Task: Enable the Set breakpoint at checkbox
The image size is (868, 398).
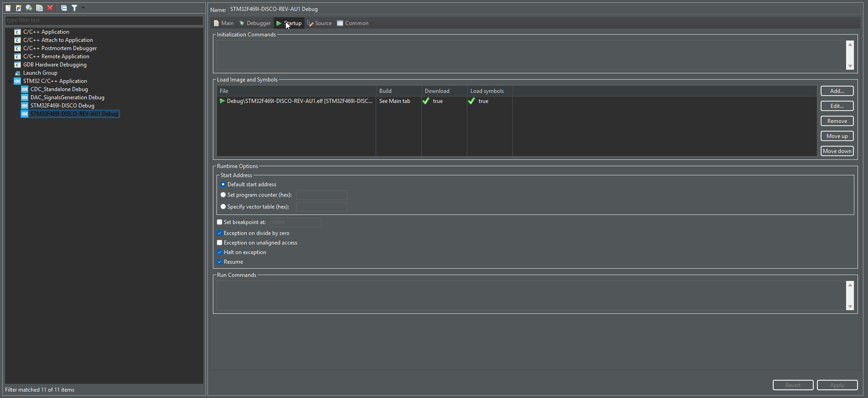Action: (x=220, y=222)
